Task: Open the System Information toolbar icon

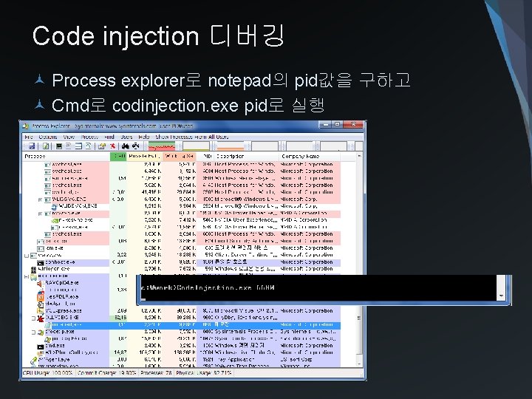Action: (59, 146)
